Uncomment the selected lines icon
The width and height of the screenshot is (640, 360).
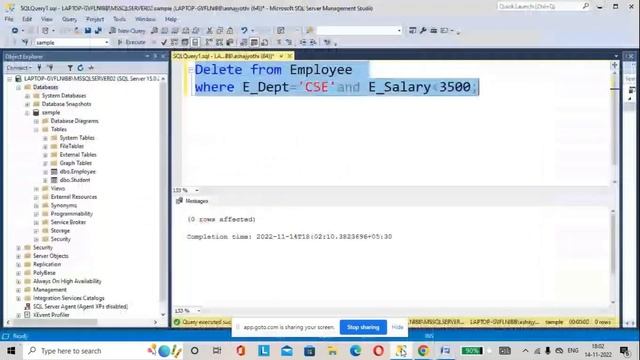click(289, 42)
